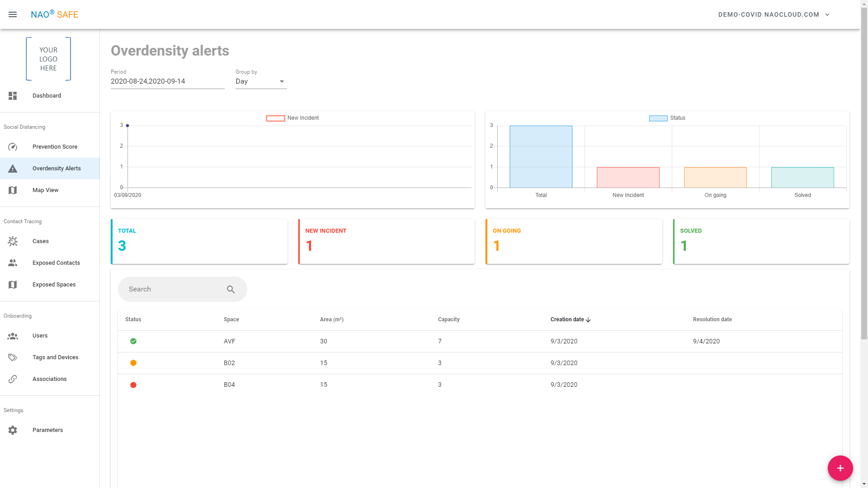The image size is (868, 488).
Task: Open the Dashboard page
Action: (50, 96)
